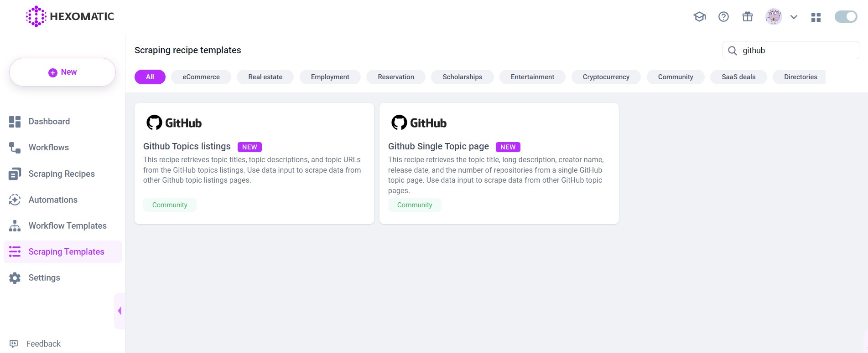Open Scraping Recipes section
Image resolution: width=868 pixels, height=353 pixels.
point(62,174)
